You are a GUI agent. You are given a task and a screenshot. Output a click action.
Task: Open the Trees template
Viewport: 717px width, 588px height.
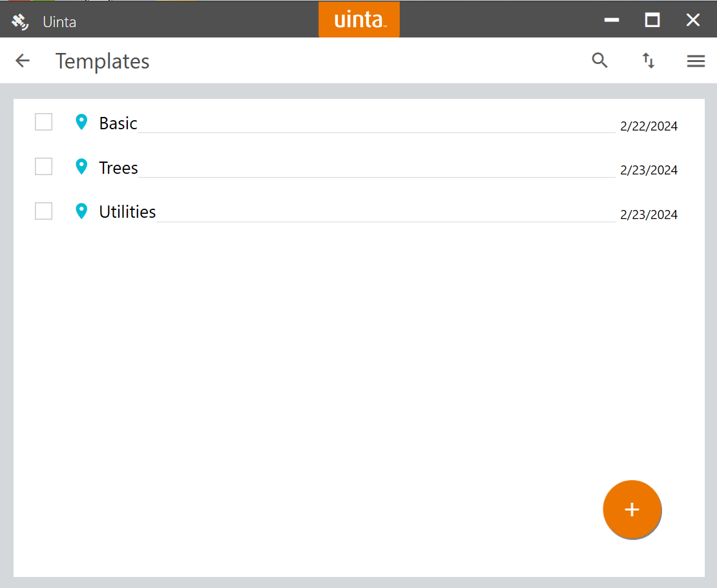click(118, 168)
